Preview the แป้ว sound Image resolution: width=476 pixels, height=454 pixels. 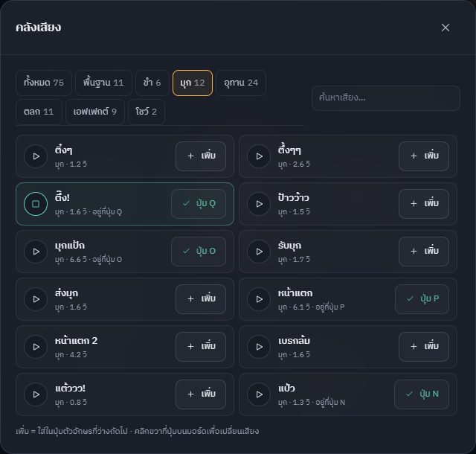[259, 394]
